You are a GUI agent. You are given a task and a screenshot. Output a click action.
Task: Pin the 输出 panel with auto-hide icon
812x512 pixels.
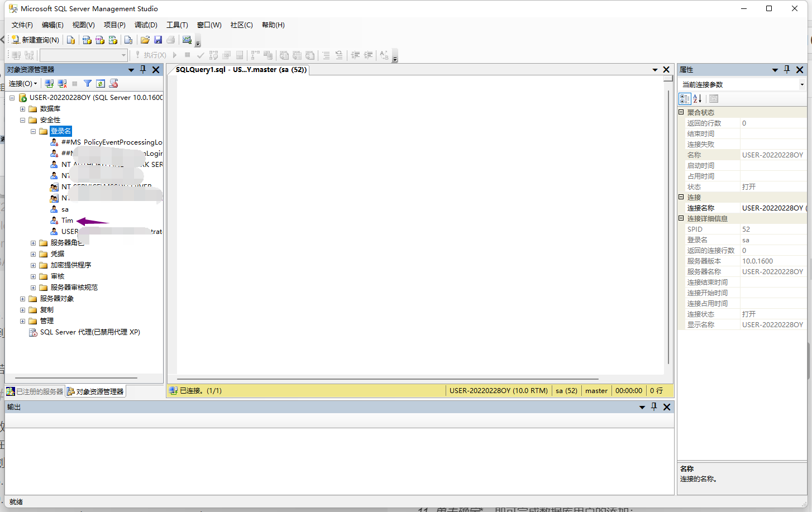[654, 407]
